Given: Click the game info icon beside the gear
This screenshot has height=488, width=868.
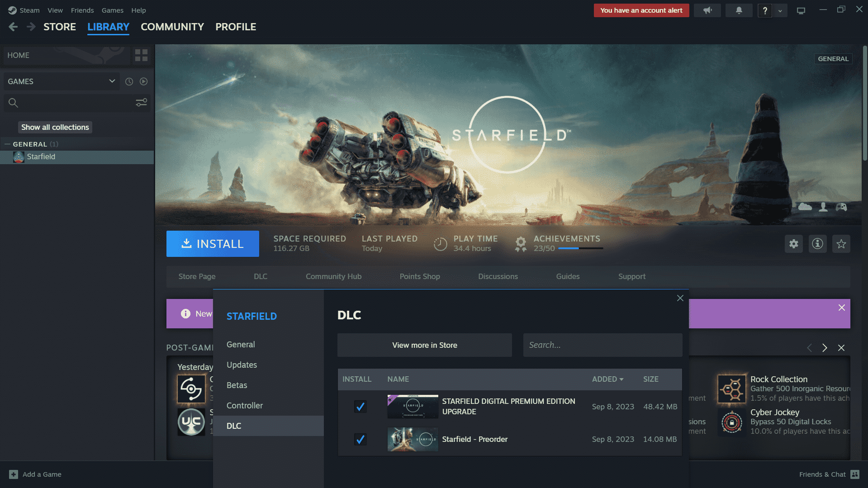Looking at the screenshot, I should click(x=817, y=244).
